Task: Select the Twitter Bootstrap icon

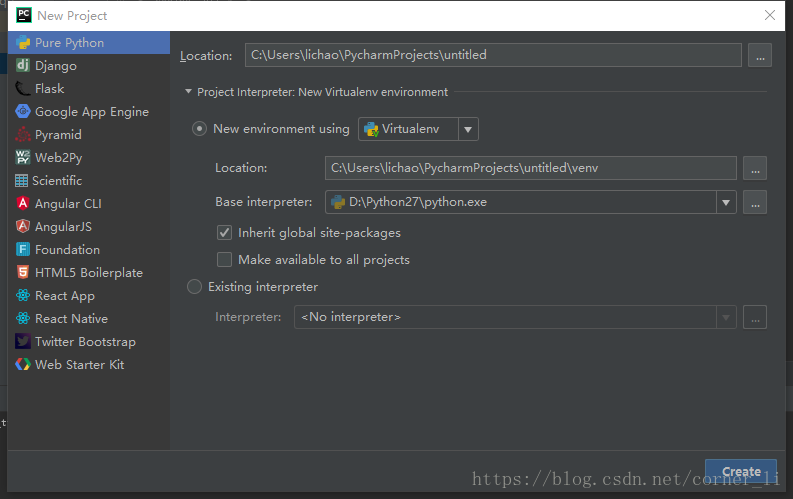Action: point(23,341)
